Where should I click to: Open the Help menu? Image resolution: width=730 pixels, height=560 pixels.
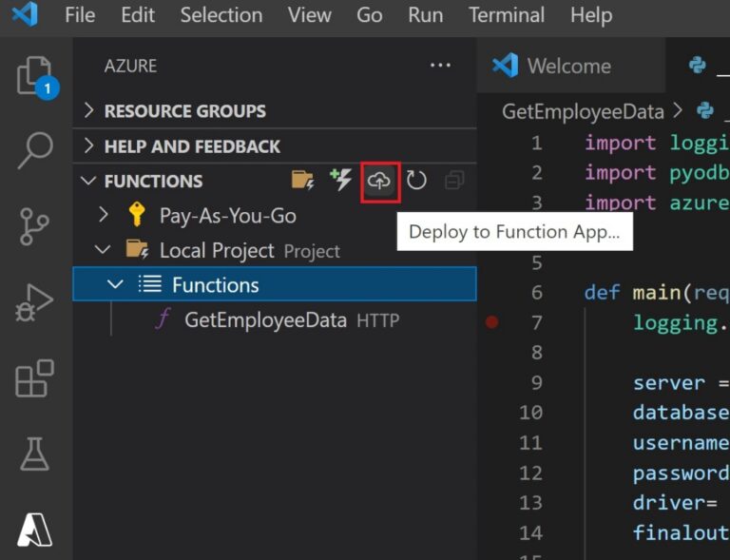(591, 15)
